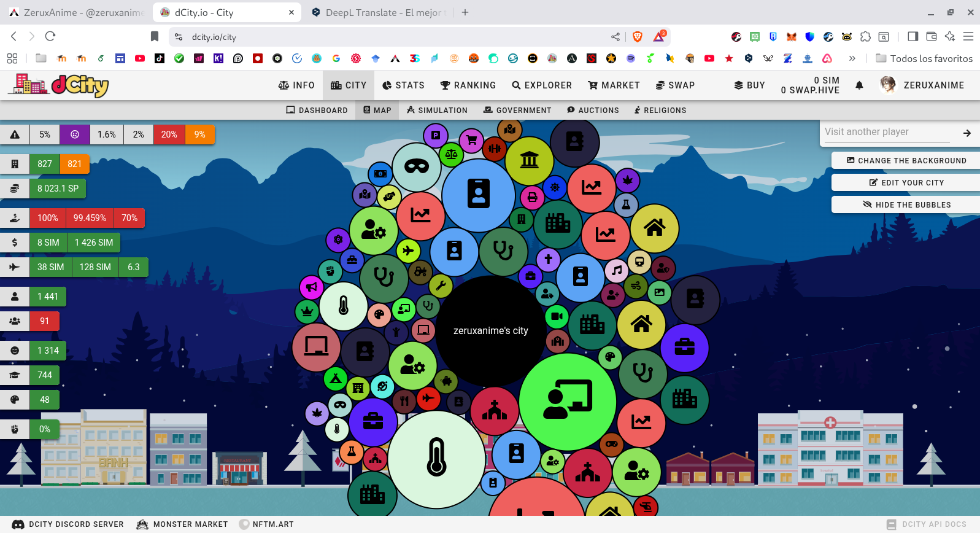Select the brown gamepad bubble

coord(611,444)
